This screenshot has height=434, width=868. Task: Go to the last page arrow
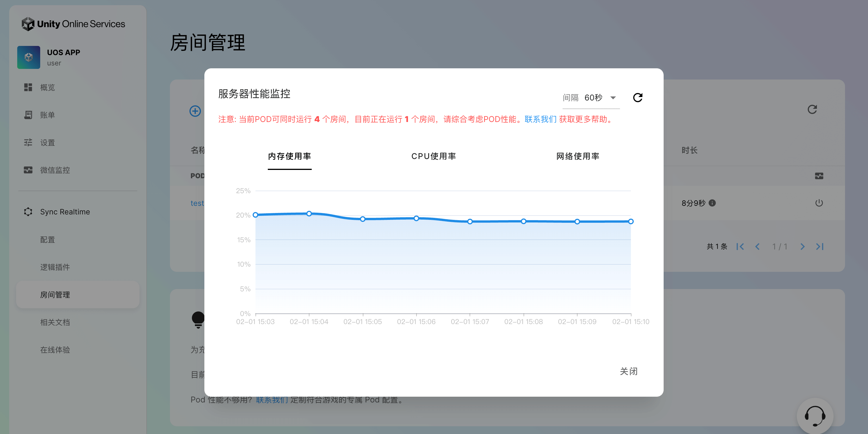click(820, 247)
